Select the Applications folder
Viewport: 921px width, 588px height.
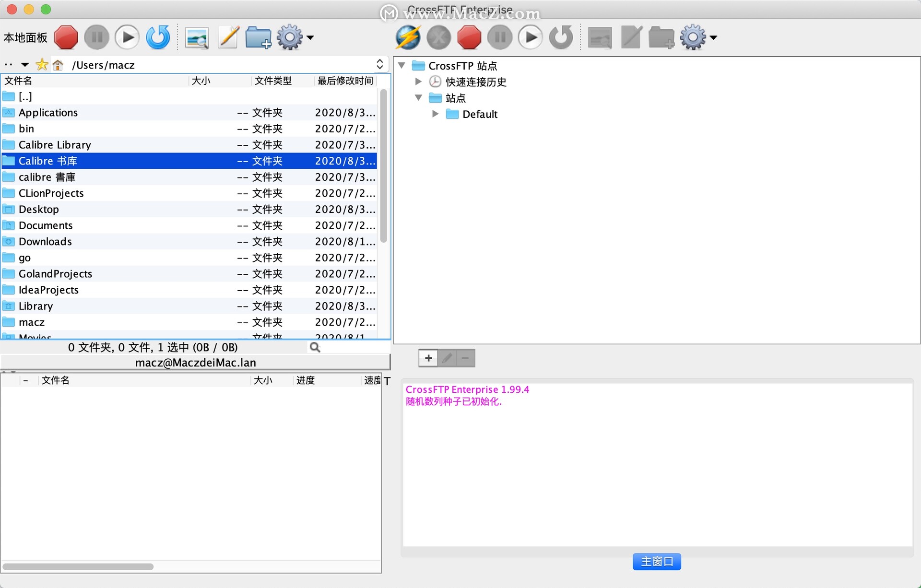189,113
